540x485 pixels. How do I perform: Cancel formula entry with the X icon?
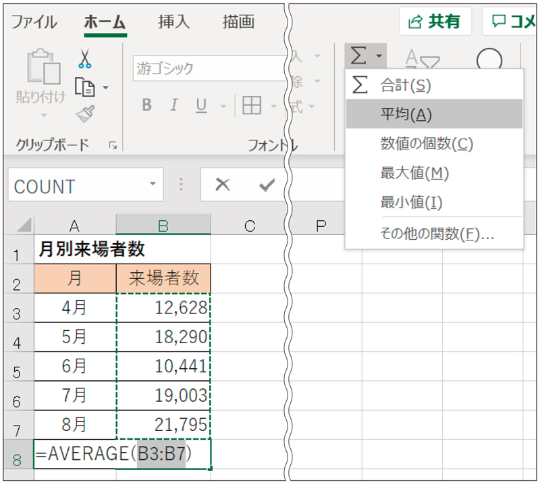click(222, 185)
